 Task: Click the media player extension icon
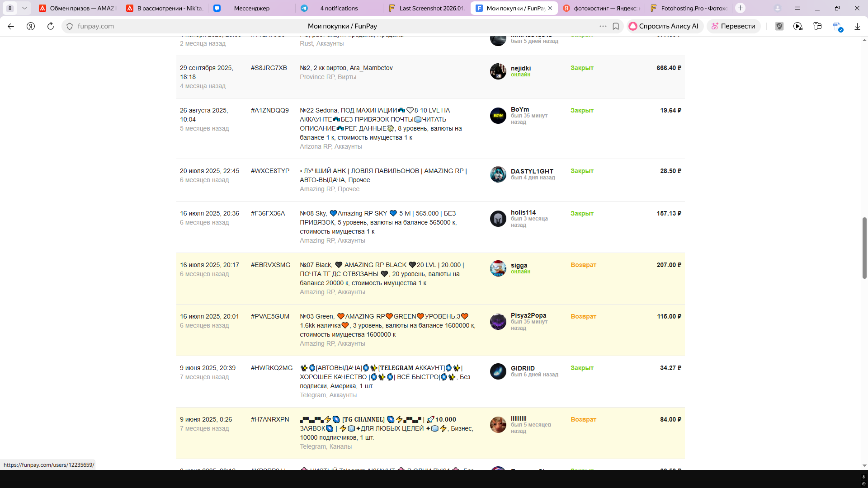coord(798,26)
